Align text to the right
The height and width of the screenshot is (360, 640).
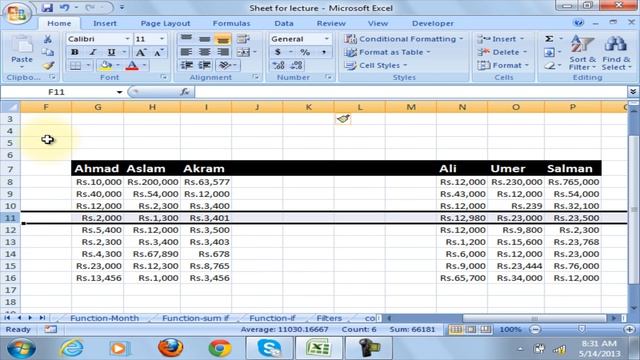[223, 52]
